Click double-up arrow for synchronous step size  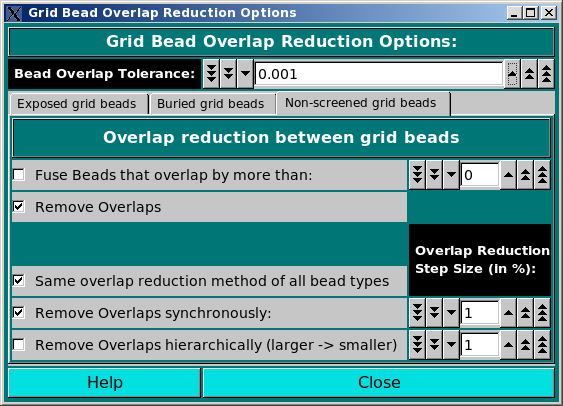click(525, 313)
